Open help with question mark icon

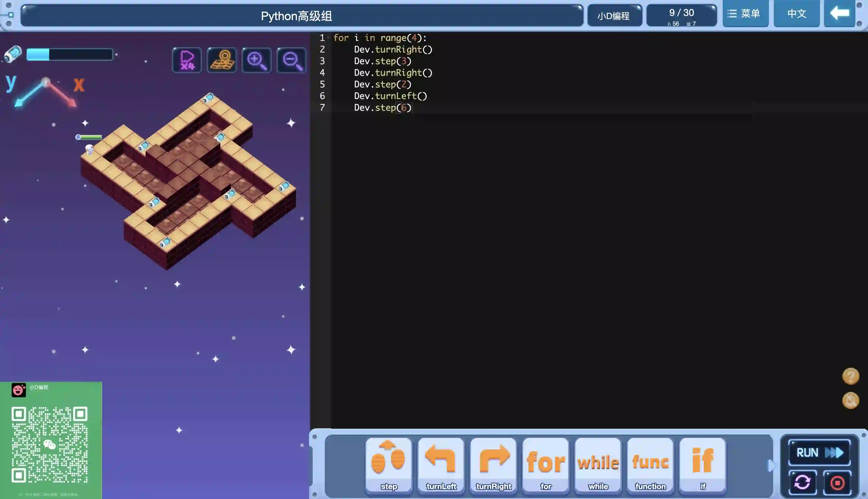pyautogui.click(x=850, y=376)
